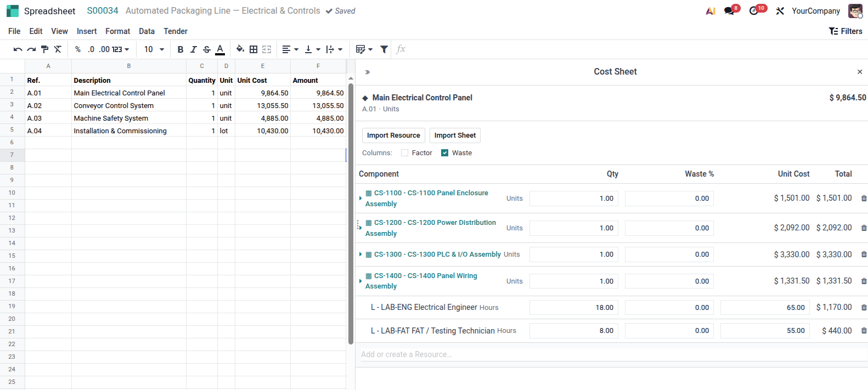Open the borders tool
The image size is (868, 390).
[x=253, y=49]
